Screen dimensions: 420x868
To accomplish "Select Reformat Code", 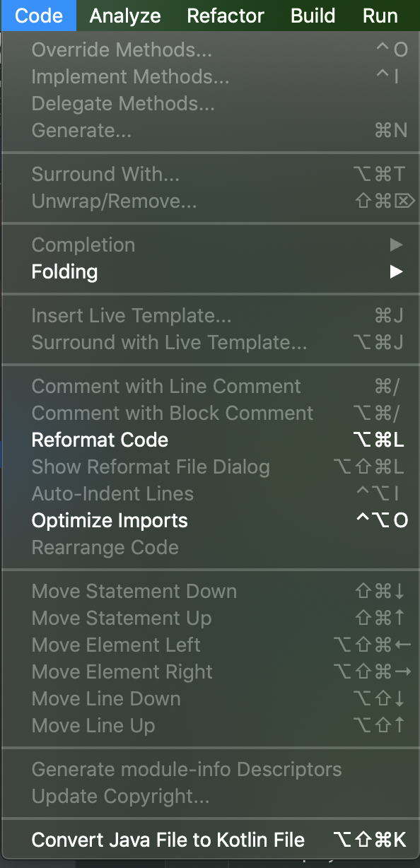I will [x=99, y=440].
